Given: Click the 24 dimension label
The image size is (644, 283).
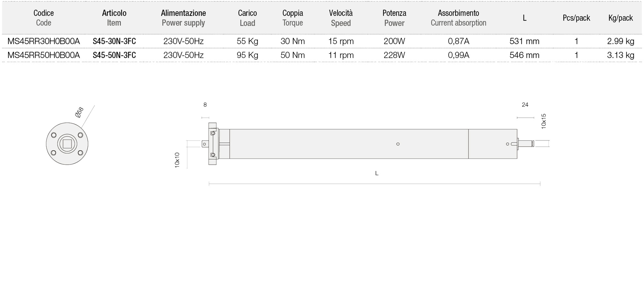Looking at the screenshot, I should [x=525, y=105].
